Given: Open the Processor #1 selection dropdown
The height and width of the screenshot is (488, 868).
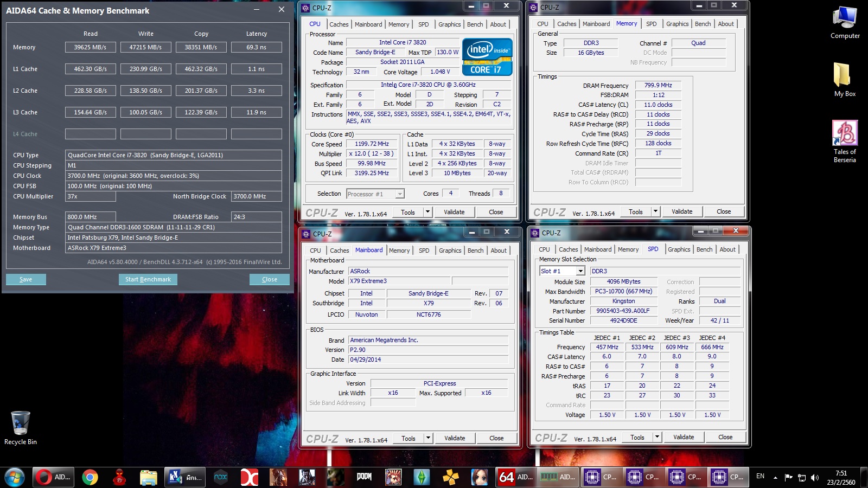Looking at the screenshot, I should pos(400,194).
